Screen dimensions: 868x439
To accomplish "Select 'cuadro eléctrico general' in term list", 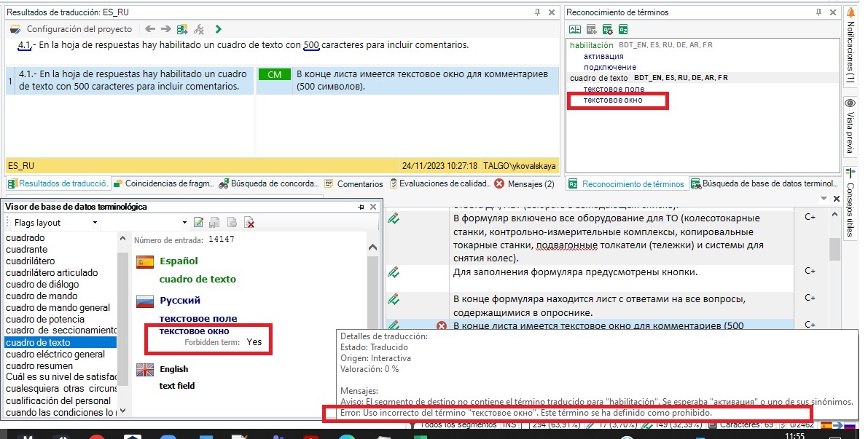I will [x=55, y=354].
